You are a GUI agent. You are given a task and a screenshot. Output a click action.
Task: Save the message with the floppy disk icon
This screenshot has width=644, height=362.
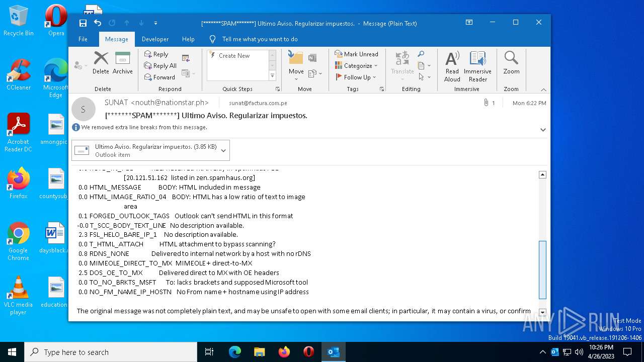(x=83, y=23)
